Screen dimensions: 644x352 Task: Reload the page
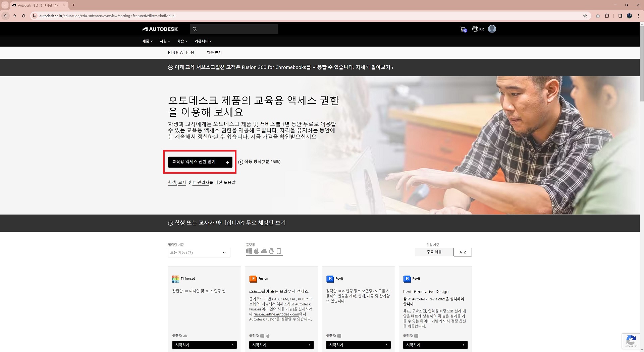[x=23, y=16]
